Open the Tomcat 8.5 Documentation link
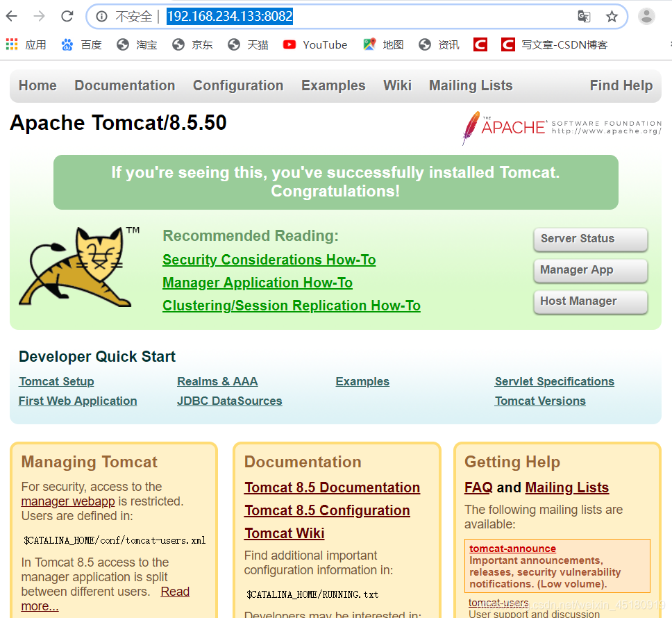 click(332, 487)
